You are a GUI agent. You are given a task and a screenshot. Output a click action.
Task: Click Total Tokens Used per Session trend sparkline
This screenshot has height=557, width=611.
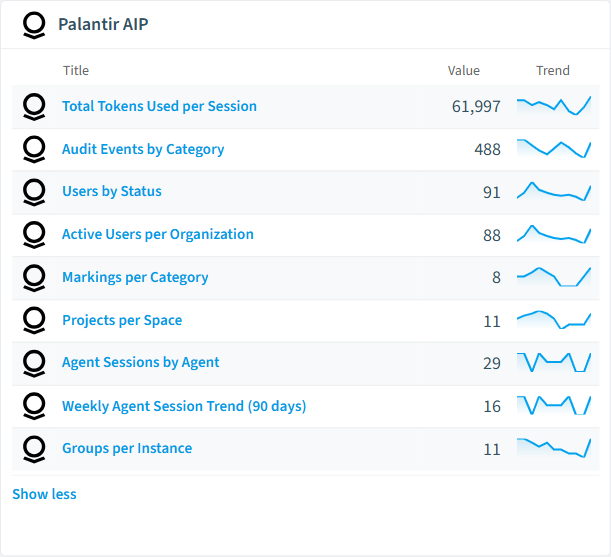tap(554, 106)
